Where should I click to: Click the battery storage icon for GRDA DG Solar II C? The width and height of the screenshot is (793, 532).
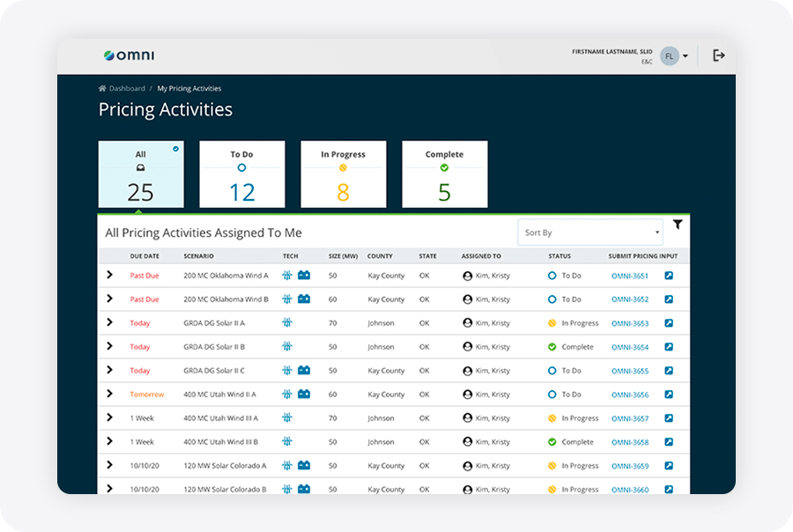tap(304, 370)
